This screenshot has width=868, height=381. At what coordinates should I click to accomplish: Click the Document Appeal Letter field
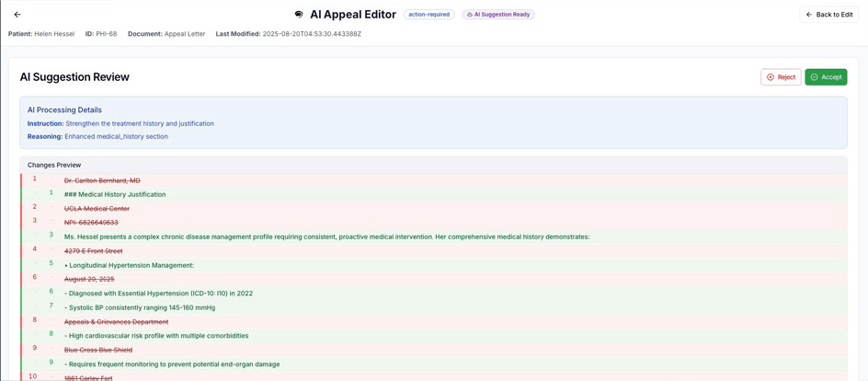(166, 34)
